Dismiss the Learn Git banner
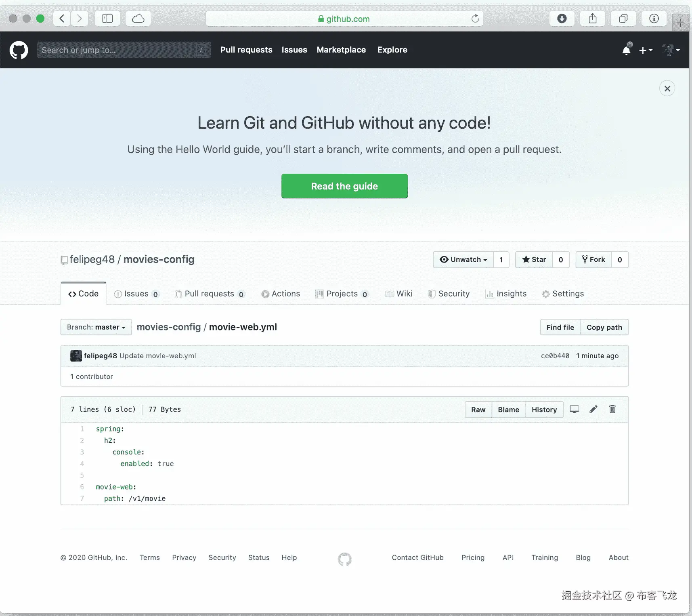 (x=667, y=88)
